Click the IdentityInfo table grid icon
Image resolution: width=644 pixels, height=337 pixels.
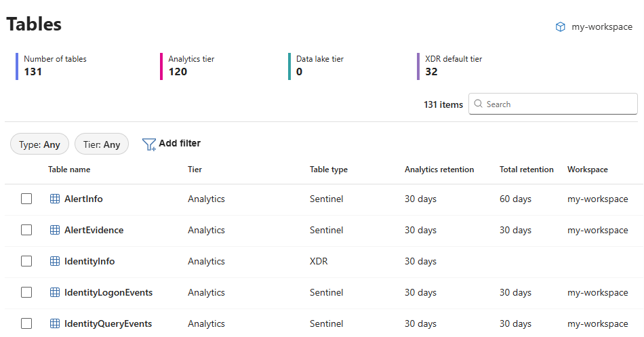click(55, 261)
